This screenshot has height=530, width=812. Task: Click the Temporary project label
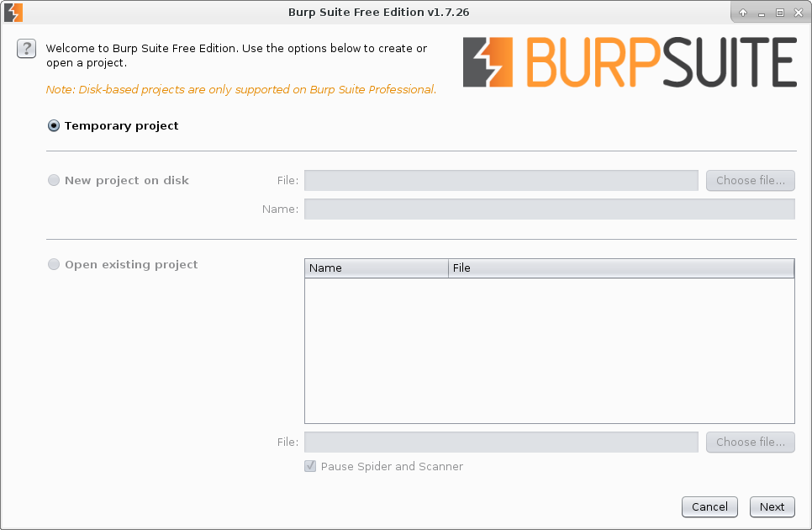(x=122, y=126)
